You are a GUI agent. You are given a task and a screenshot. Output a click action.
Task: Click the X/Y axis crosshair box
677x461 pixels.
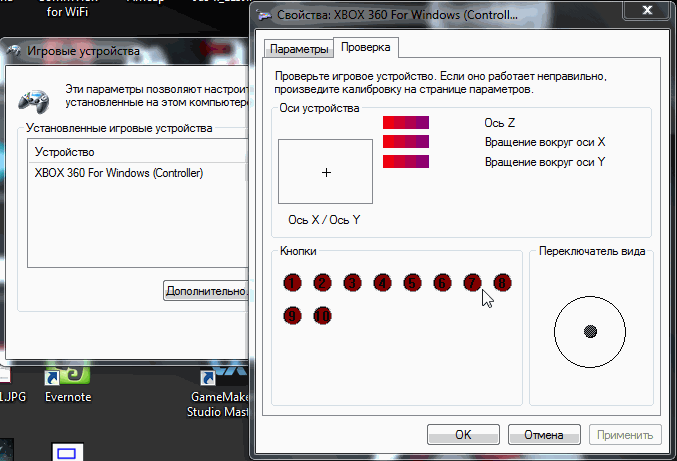click(x=326, y=171)
